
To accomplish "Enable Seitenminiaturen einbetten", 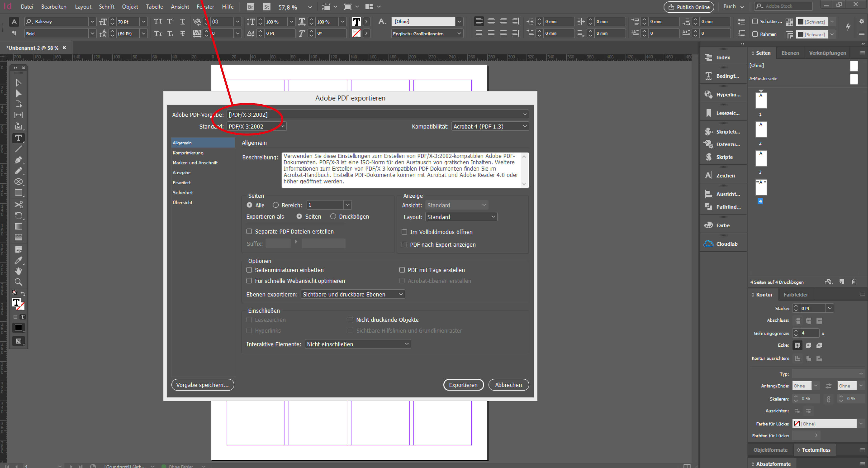I will [249, 270].
